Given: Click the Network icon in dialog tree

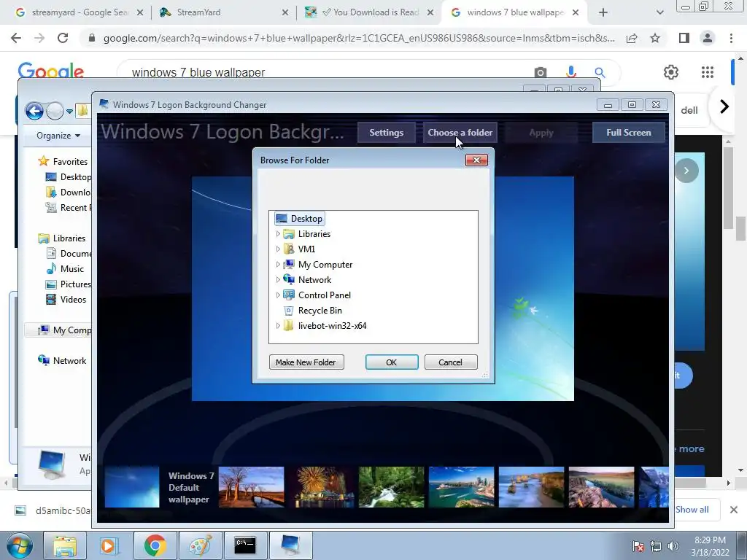Looking at the screenshot, I should coord(289,279).
